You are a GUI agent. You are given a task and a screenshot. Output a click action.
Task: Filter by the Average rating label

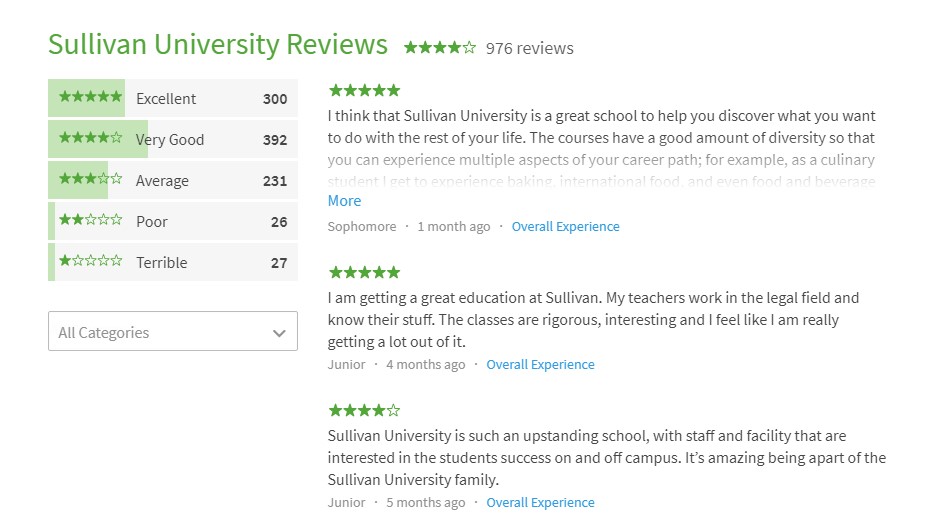point(162,181)
